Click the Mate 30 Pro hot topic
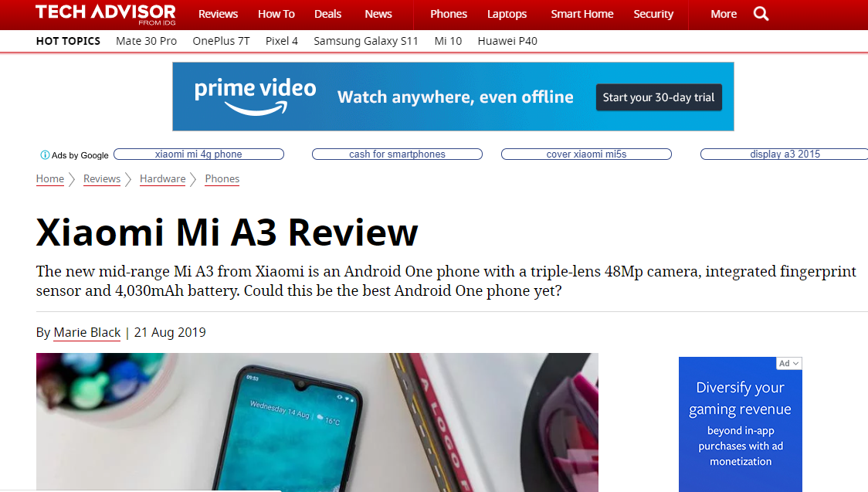This screenshot has height=492, width=868. (x=146, y=41)
